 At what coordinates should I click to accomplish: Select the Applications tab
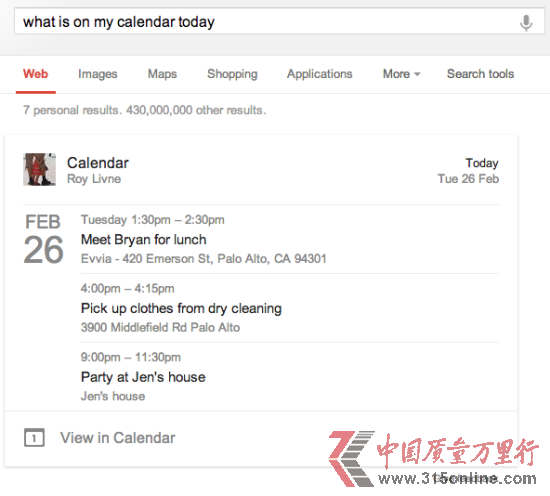click(320, 74)
